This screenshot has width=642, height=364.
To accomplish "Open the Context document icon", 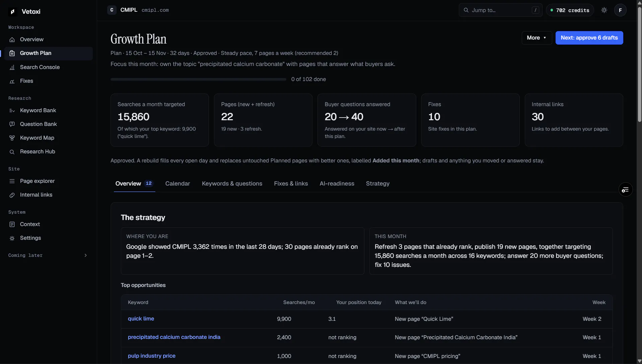I will 12,224.
